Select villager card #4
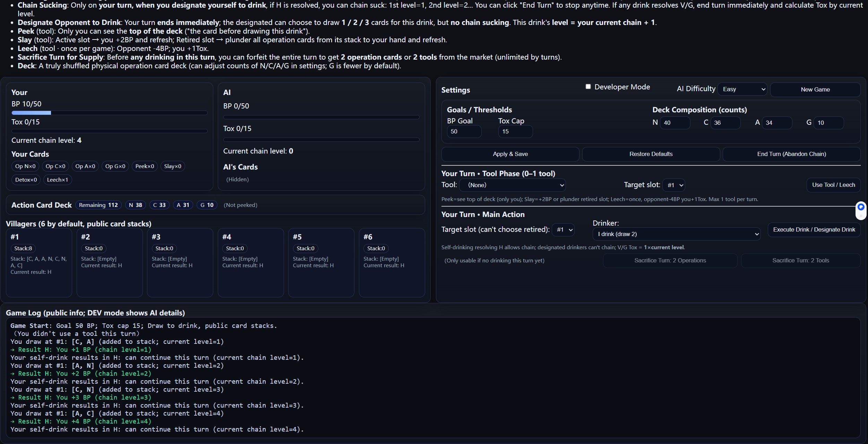The image size is (868, 444). pyautogui.click(x=251, y=262)
